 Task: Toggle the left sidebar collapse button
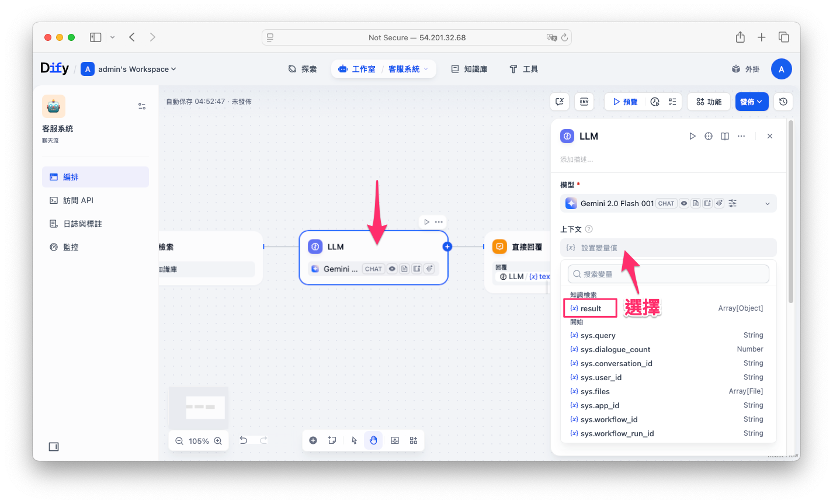pyautogui.click(x=54, y=447)
